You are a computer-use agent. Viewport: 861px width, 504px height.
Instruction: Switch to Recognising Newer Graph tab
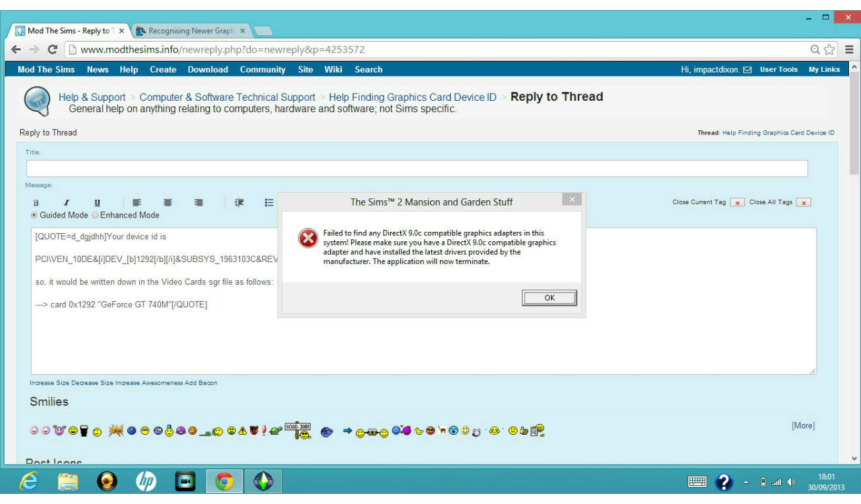pos(184,31)
